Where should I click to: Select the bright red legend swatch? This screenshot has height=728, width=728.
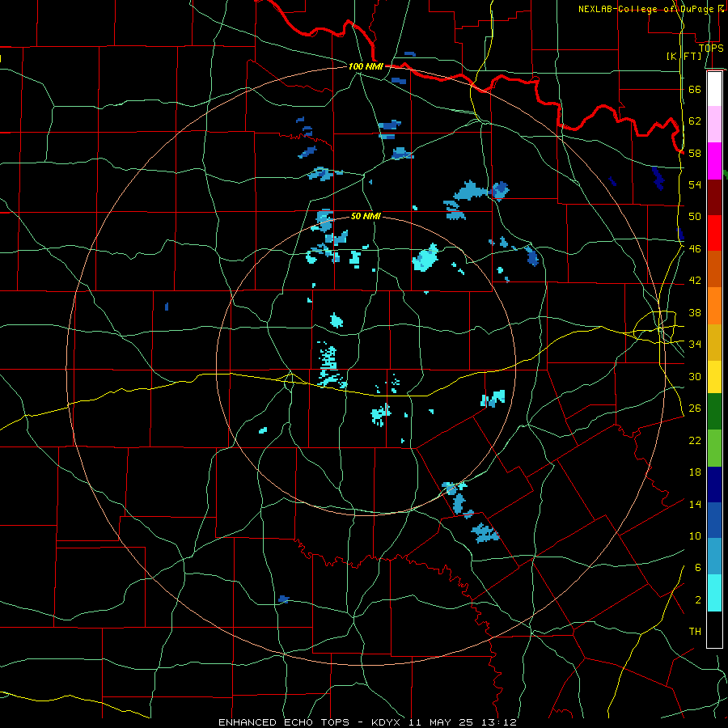pyautogui.click(x=714, y=233)
